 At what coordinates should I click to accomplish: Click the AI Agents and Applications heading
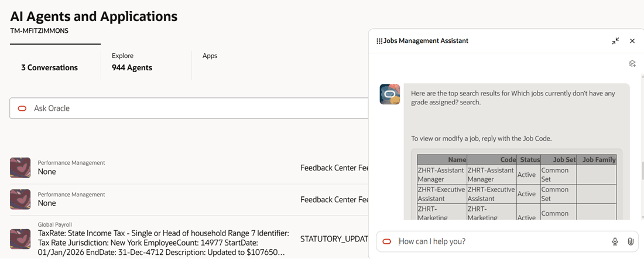94,16
